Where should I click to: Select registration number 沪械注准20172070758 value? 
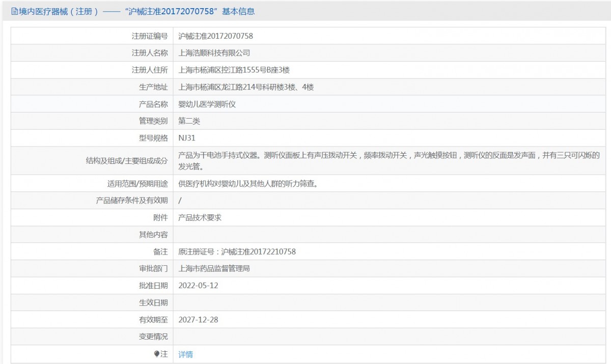point(216,36)
